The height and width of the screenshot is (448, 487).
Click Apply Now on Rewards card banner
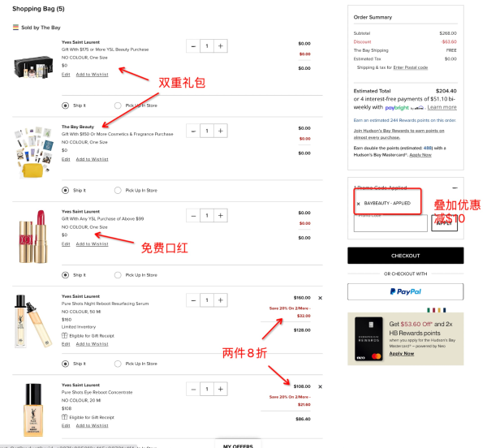click(x=401, y=354)
